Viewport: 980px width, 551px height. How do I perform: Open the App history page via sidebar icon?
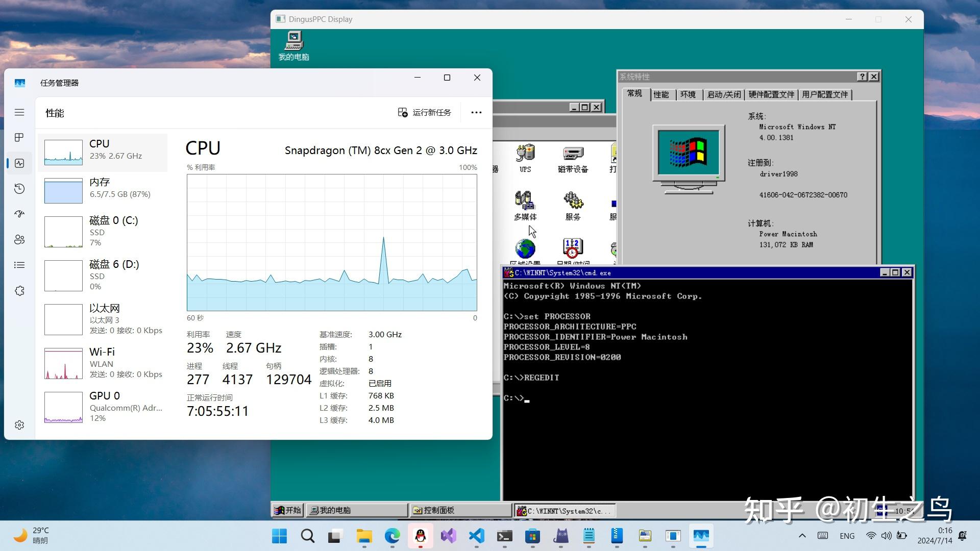pos(19,189)
